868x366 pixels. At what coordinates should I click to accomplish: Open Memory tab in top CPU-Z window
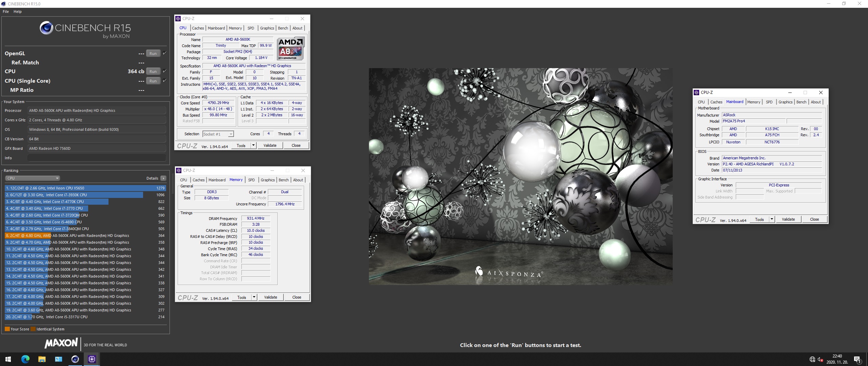pyautogui.click(x=235, y=28)
